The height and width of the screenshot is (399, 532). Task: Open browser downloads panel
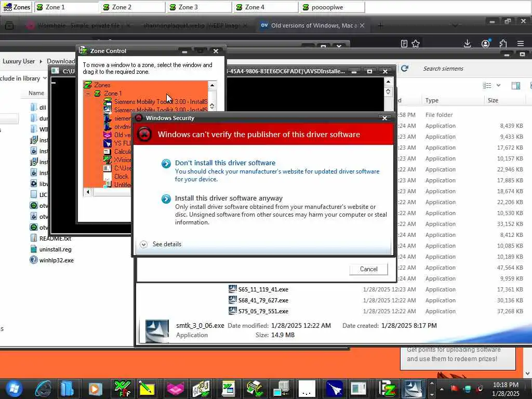click(x=467, y=44)
